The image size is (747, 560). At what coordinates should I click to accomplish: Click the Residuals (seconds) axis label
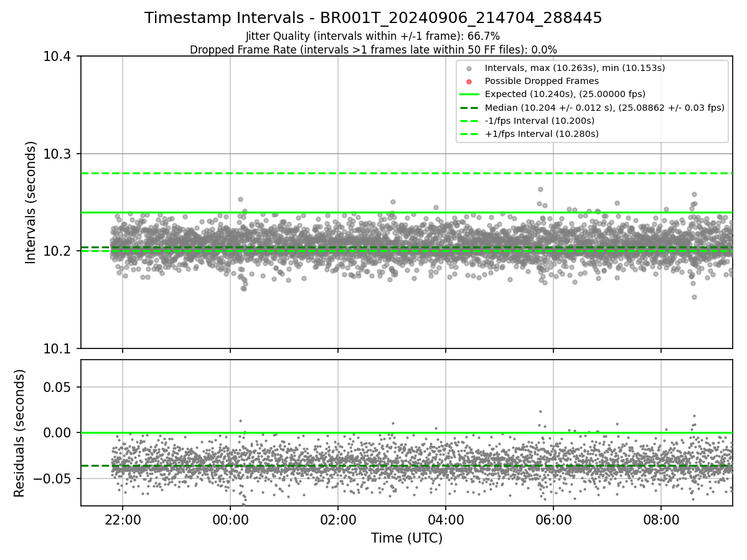point(19,433)
